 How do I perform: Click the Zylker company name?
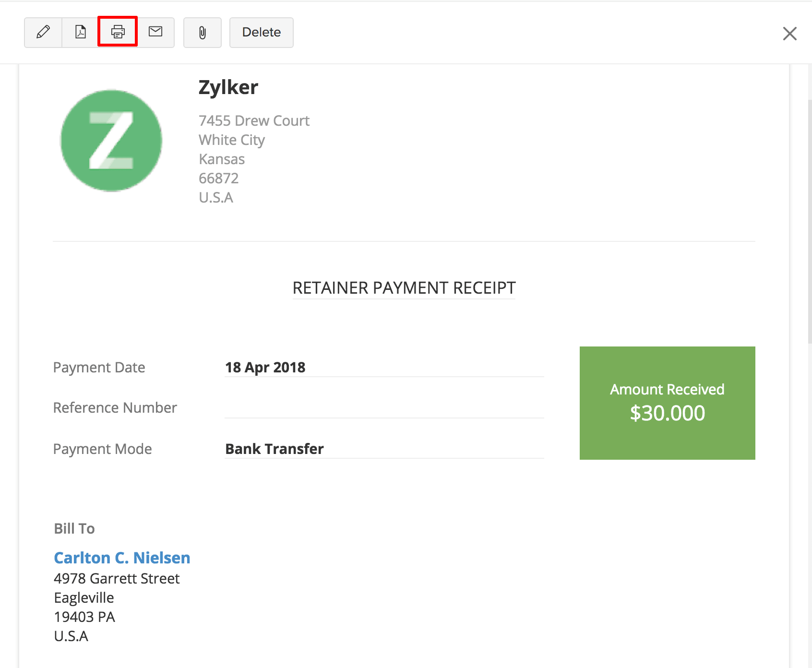(228, 87)
